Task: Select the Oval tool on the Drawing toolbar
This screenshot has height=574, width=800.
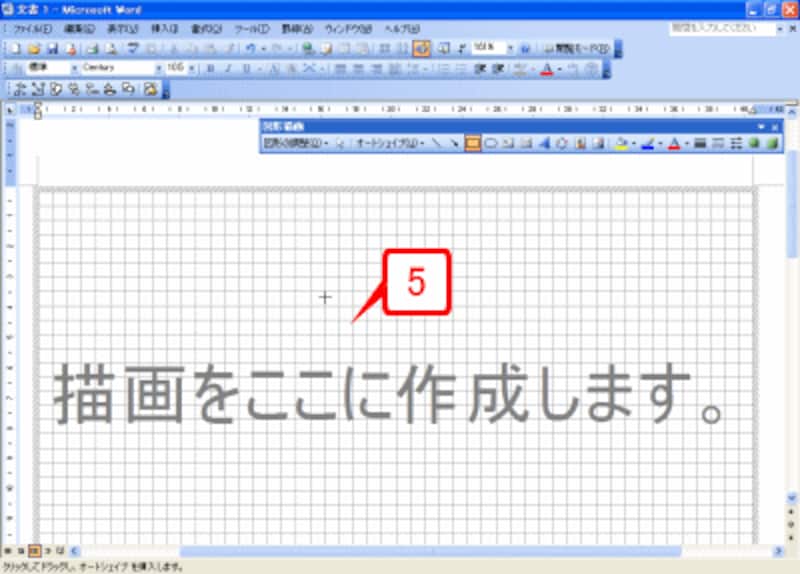Action: [490, 144]
